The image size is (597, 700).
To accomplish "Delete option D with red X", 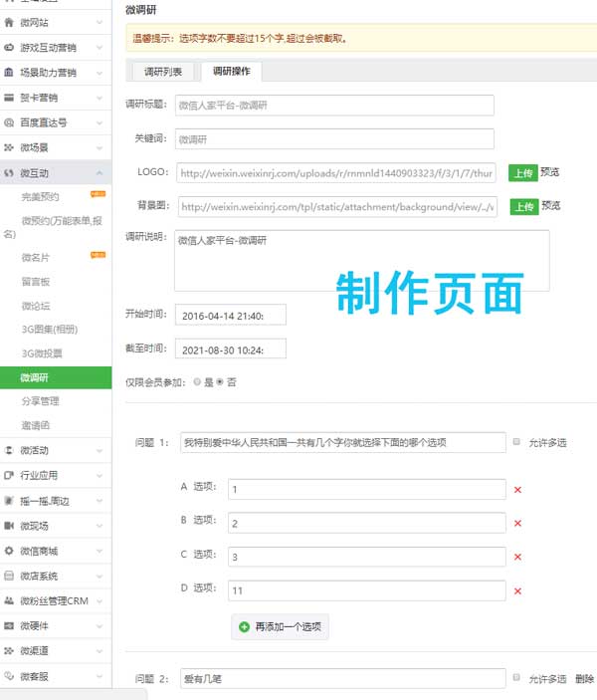I will [517, 591].
